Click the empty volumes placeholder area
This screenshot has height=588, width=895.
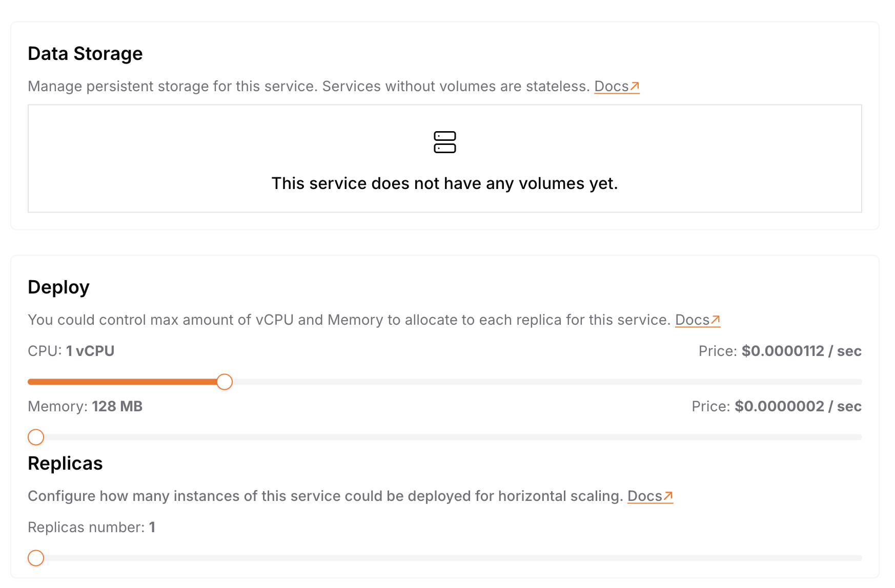click(x=445, y=159)
